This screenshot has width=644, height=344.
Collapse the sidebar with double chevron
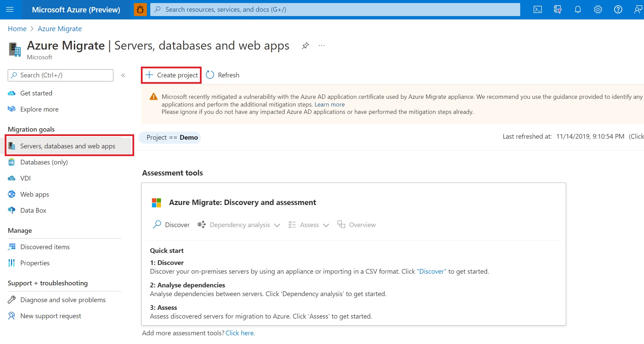pos(123,75)
